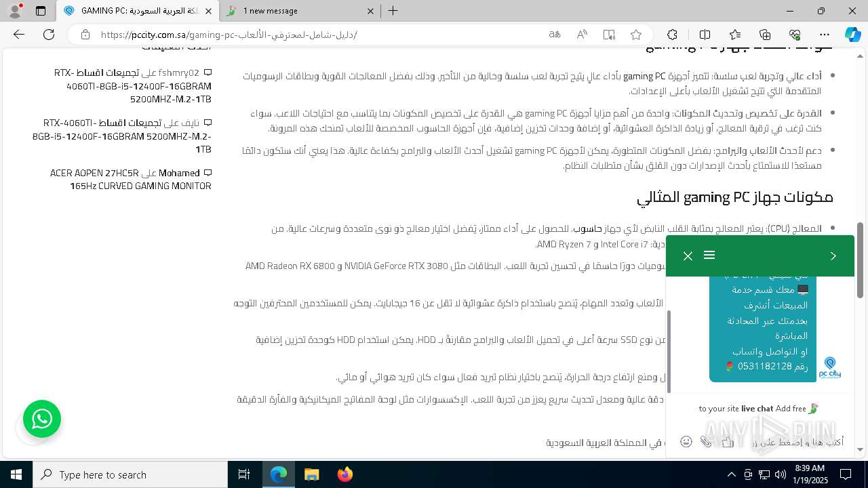Attach a file using the paperclip icon
Image resolution: width=868 pixels, height=488 pixels.
point(706,442)
